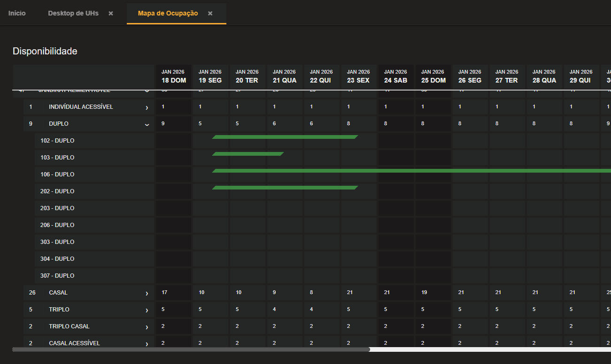Expand the CASAL ACESSÍVEL room category
Screen dimensions: 611x364
point(147,344)
